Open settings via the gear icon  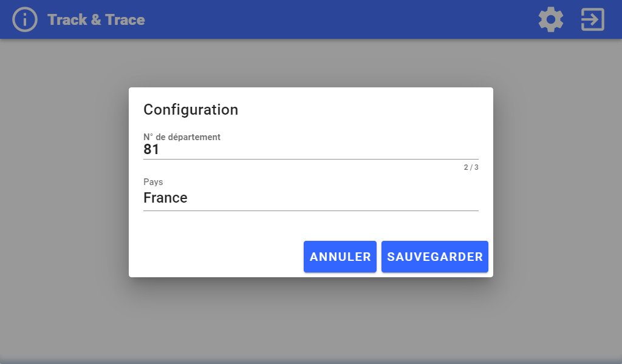(x=550, y=19)
